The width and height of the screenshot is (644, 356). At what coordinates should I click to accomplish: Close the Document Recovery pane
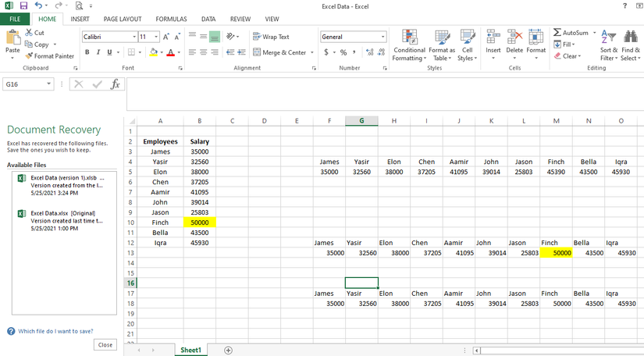pyautogui.click(x=105, y=344)
